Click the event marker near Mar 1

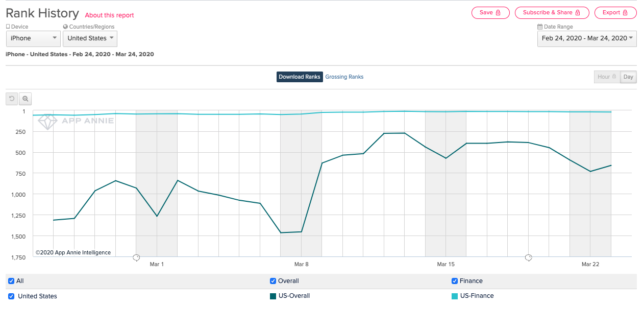[136, 257]
